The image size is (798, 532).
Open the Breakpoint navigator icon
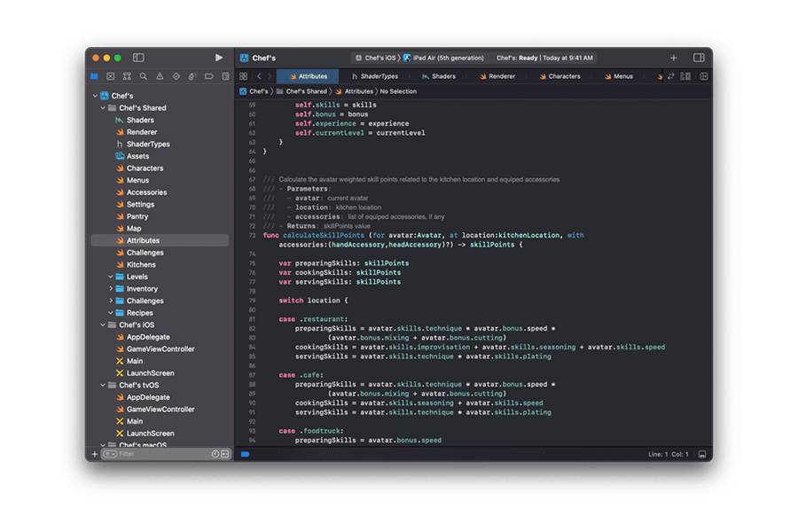(209, 76)
